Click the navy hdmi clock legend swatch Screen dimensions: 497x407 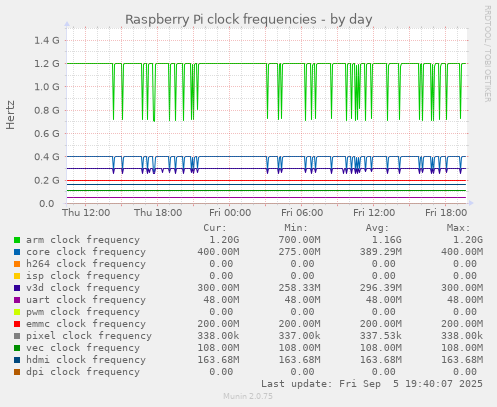tap(17, 360)
